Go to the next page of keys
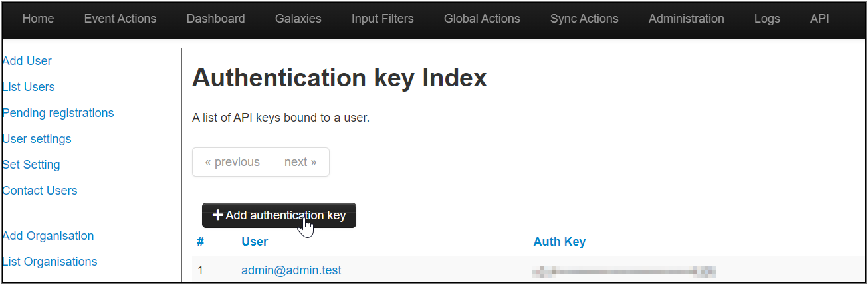Viewport: 868px width, 285px height. point(300,162)
